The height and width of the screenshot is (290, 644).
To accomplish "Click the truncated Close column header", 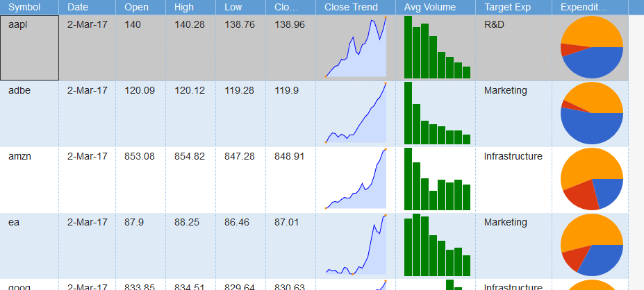I will click(x=291, y=8).
